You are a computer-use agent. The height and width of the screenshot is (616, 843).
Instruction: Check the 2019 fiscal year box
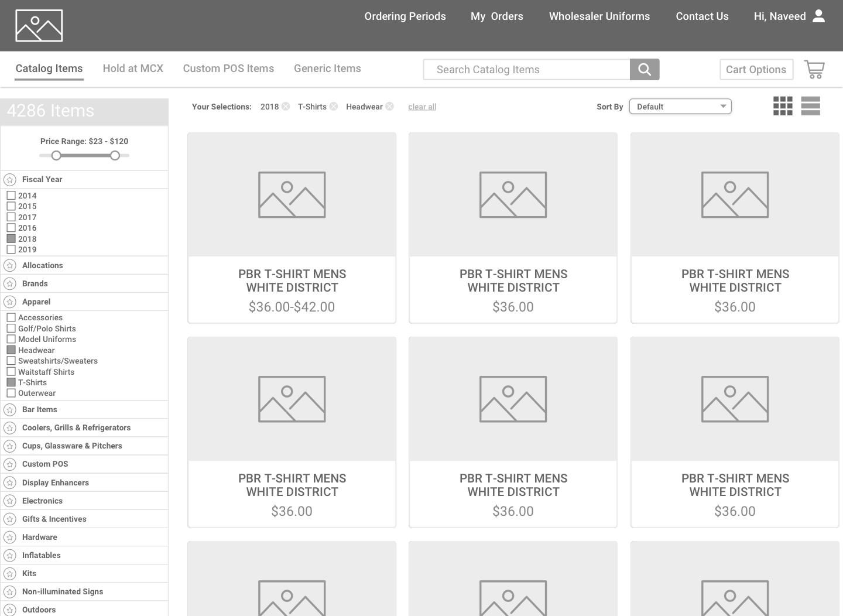11,249
